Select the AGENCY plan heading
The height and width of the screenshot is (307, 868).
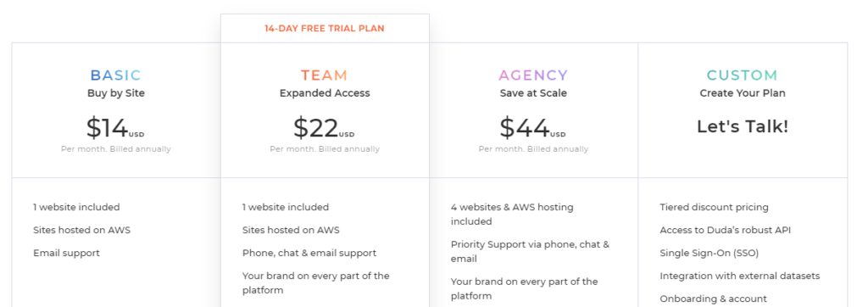(533, 75)
